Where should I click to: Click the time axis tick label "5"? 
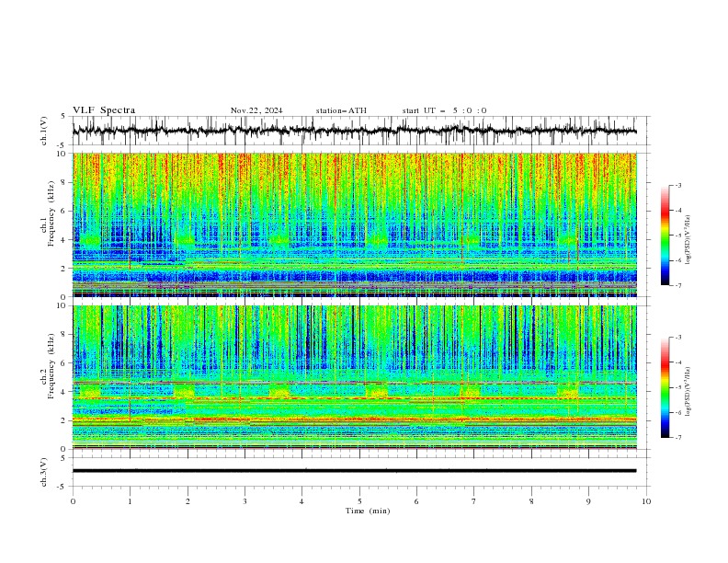coord(359,501)
